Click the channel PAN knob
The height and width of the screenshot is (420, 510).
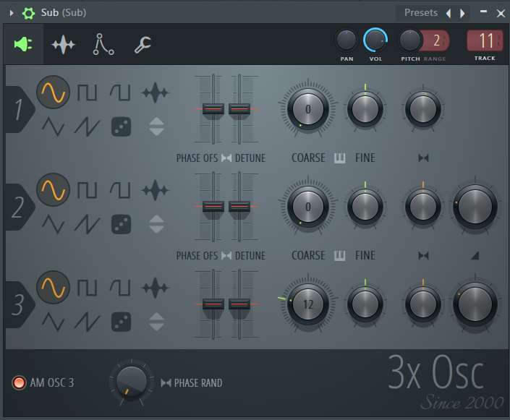tap(346, 40)
